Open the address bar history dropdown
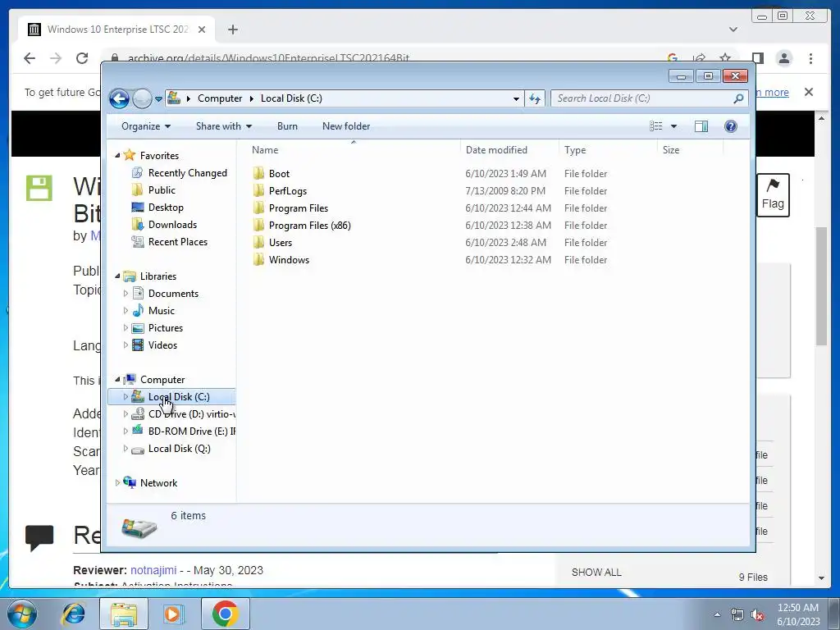The height and width of the screenshot is (630, 840). coord(516,98)
